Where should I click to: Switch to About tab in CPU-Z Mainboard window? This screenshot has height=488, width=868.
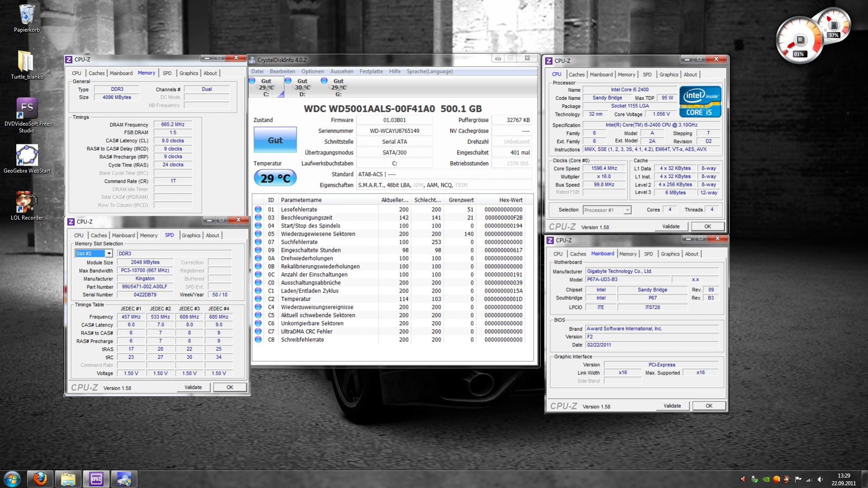tap(692, 254)
